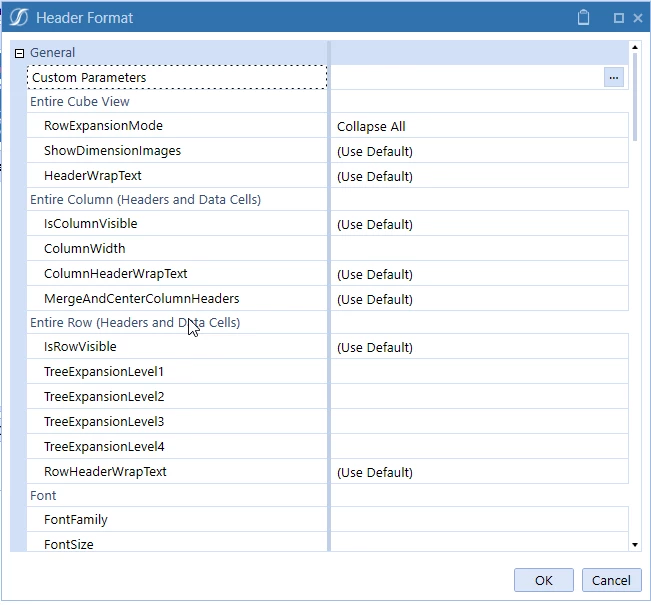Image resolution: width=651 pixels, height=605 pixels.
Task: Open RowHeaderWrapText value dropdown
Action: click(x=479, y=472)
